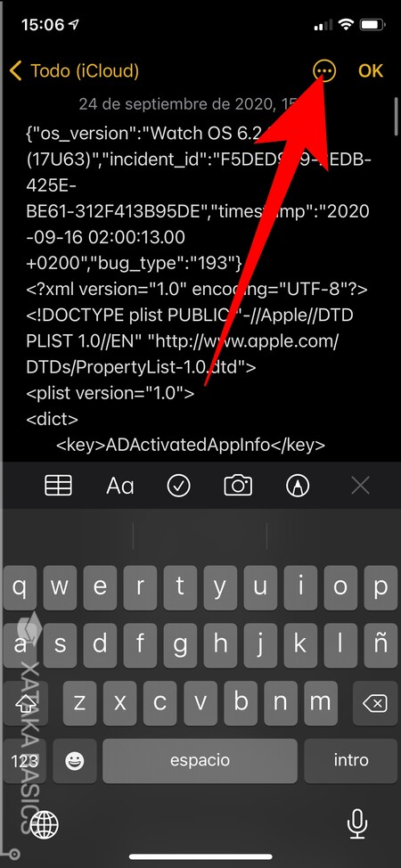Open the Aa text formatting options

coord(120,486)
